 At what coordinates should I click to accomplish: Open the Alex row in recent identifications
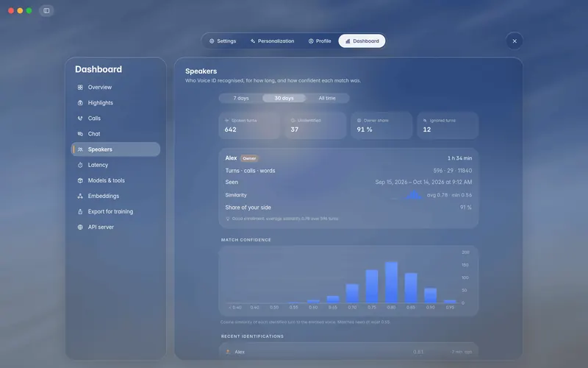pyautogui.click(x=348, y=352)
